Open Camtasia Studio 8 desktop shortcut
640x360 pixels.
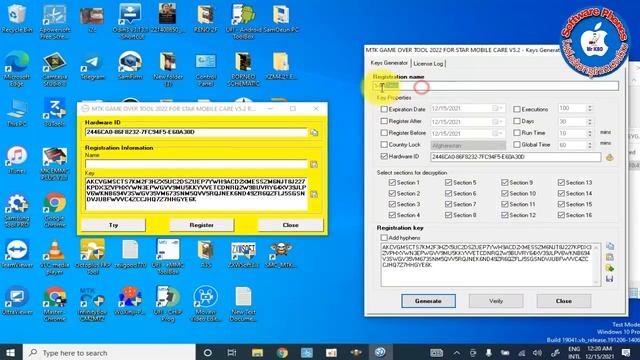click(55, 69)
